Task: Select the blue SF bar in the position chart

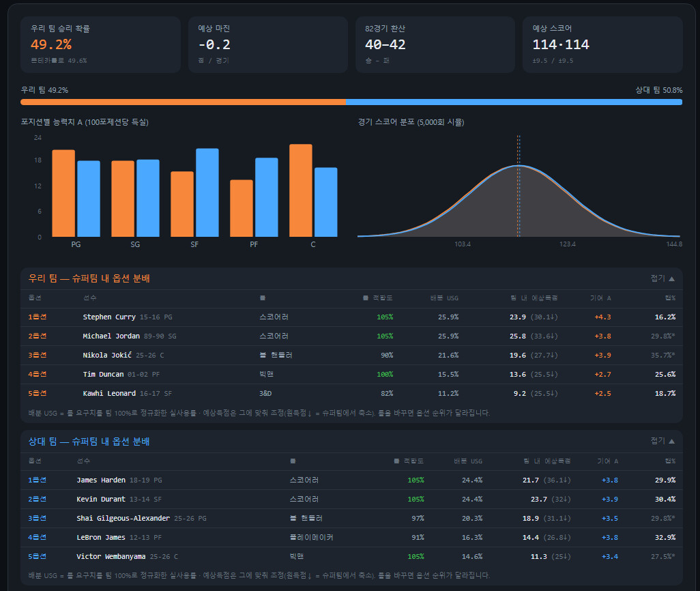Action: (x=207, y=192)
